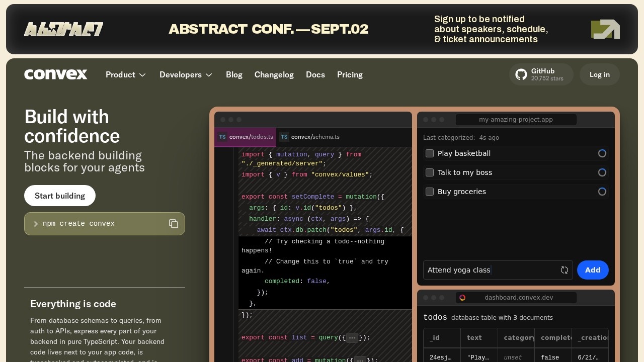Open the Pricing page

350,74
